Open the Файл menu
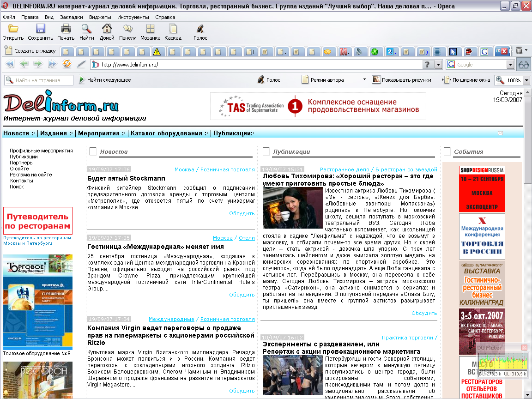Image resolution: width=532 pixels, height=399 pixels. pos(9,17)
